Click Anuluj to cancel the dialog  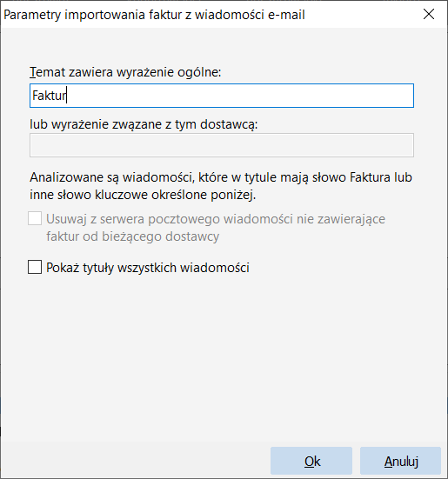click(401, 461)
